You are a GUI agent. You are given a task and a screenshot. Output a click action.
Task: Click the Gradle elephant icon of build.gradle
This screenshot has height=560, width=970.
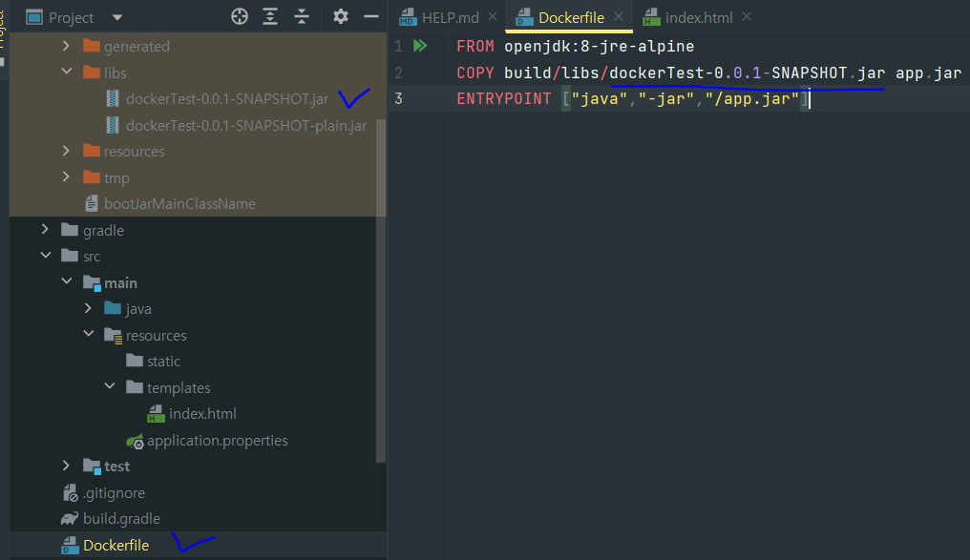click(70, 519)
